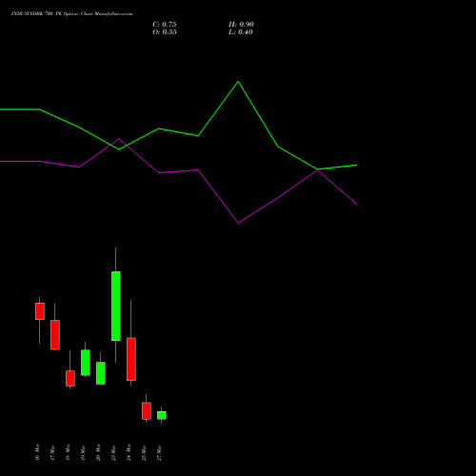Viewport: 476px width, 476px height.
Task: Click the '25 Mar' date label
Action: pos(144,452)
